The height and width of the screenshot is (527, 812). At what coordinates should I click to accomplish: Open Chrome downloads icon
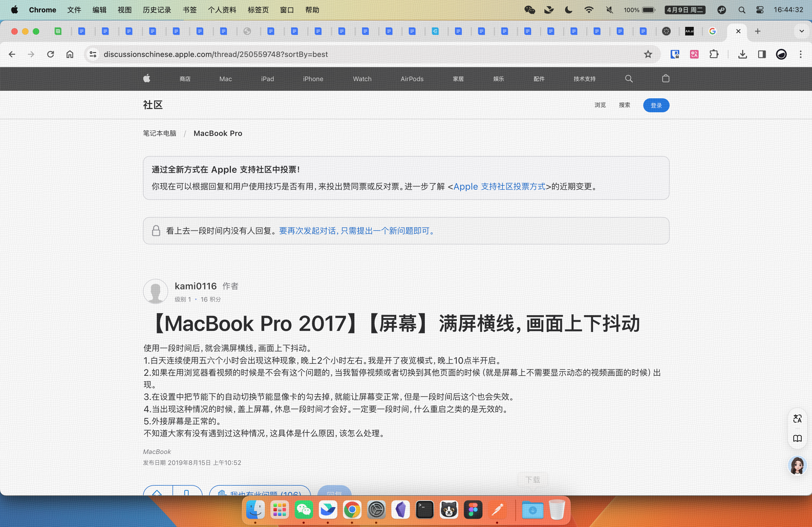[742, 54]
